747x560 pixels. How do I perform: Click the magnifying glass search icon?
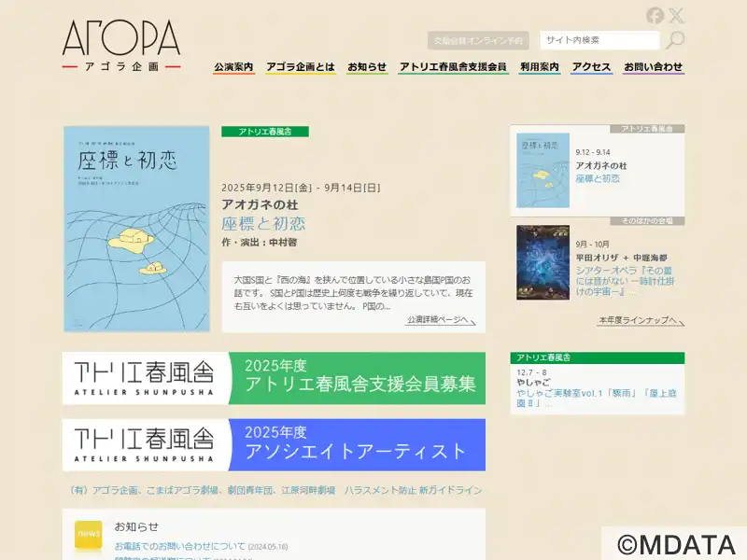pos(674,40)
